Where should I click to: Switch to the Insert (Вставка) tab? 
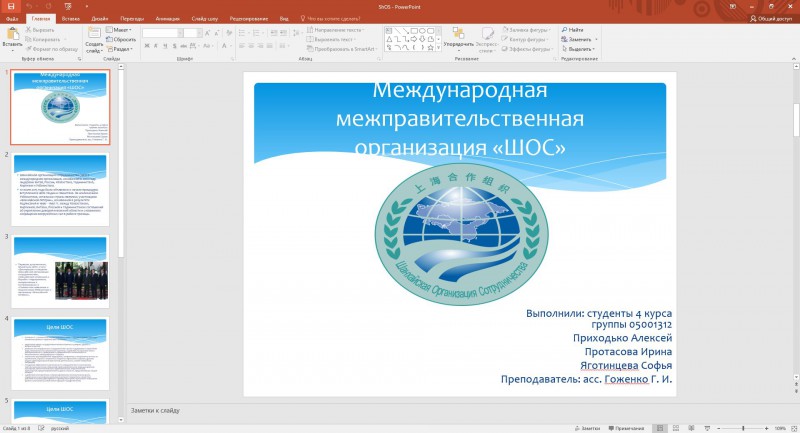click(x=70, y=18)
